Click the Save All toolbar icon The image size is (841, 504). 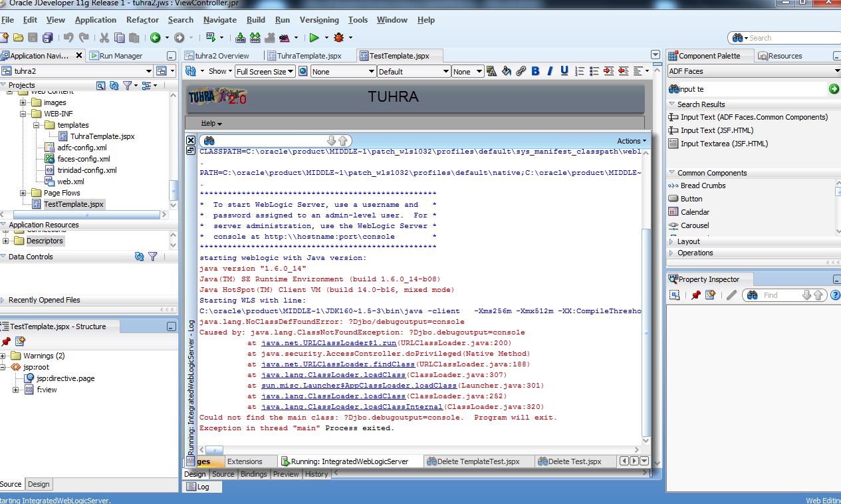coord(48,38)
